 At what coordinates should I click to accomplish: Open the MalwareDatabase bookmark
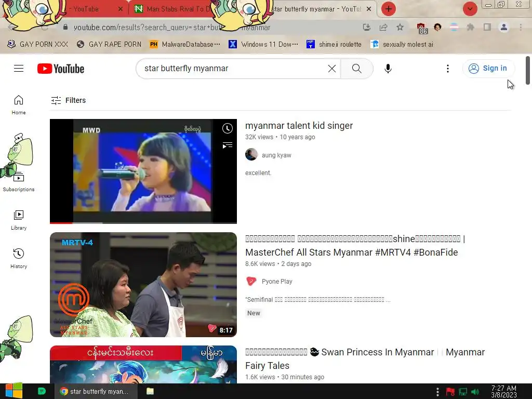tap(185, 44)
